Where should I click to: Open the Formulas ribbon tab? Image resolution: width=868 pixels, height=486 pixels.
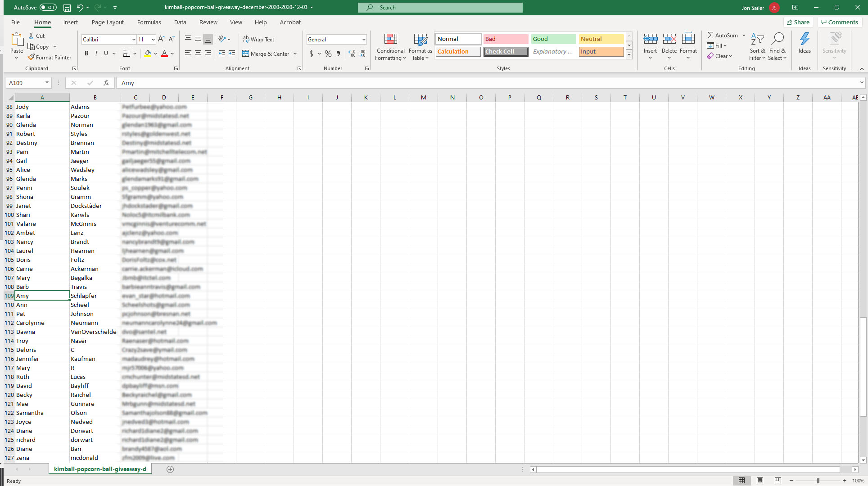tap(149, 22)
